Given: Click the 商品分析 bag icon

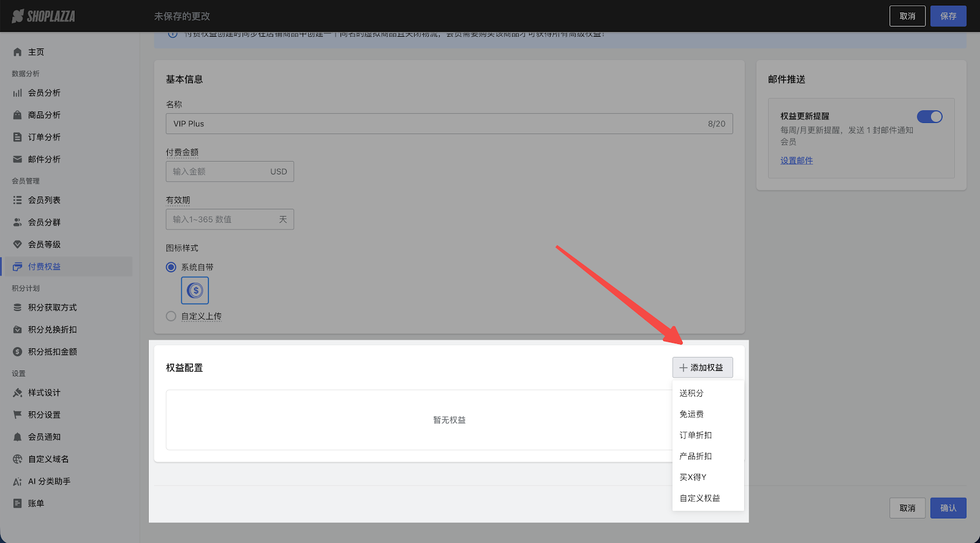Looking at the screenshot, I should [x=18, y=115].
